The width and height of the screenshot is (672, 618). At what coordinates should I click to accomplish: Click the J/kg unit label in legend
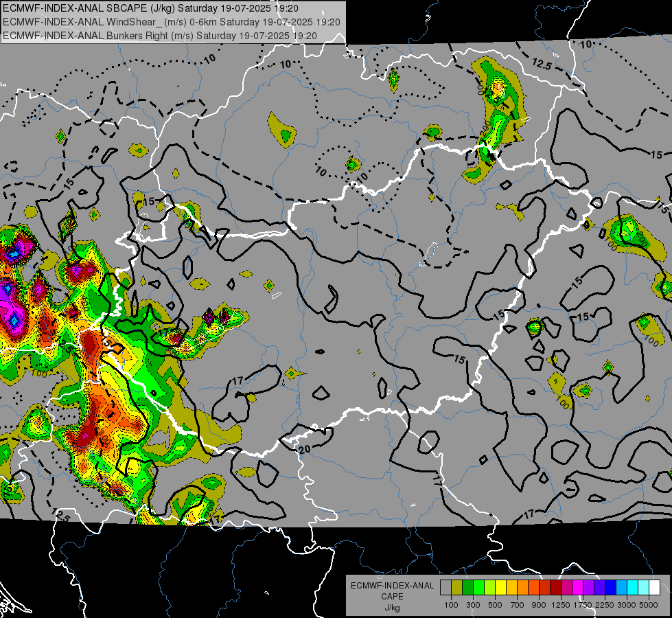click(x=392, y=608)
